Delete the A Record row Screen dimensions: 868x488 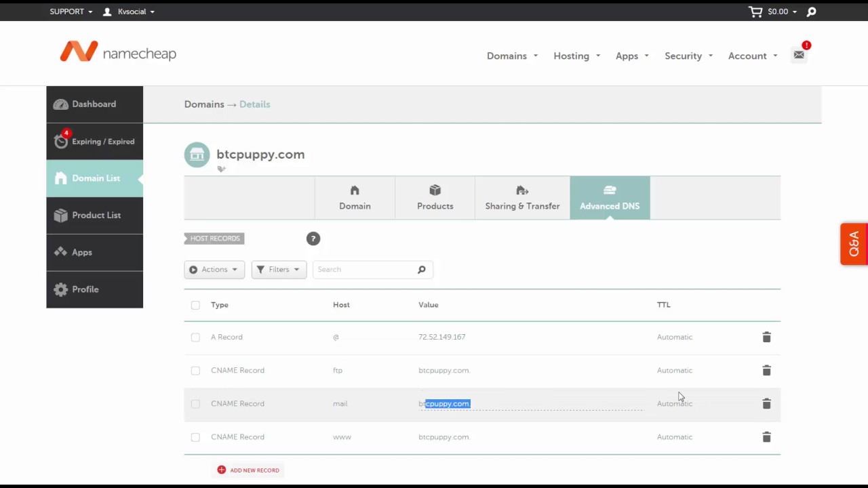[x=766, y=337]
